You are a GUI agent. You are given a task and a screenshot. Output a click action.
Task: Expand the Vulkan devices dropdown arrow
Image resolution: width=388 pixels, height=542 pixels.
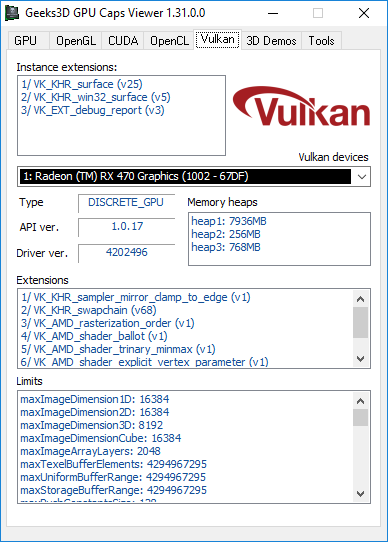point(362,177)
